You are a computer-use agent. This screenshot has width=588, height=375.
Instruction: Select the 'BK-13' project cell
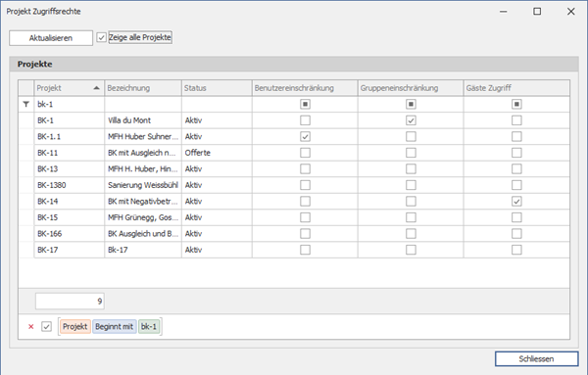coord(70,168)
